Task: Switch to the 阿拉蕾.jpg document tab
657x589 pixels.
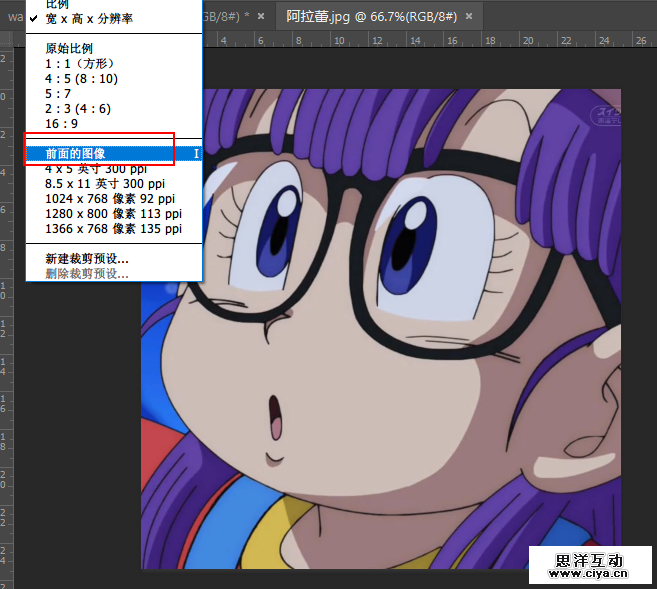Action: tap(371, 17)
